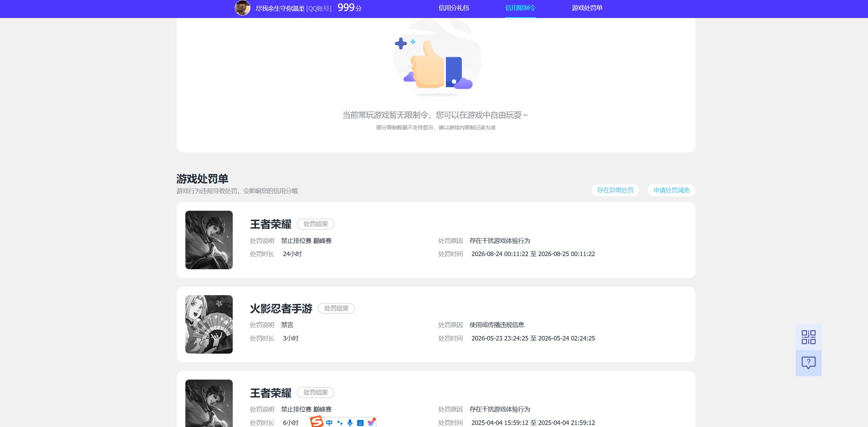The image size is (868, 427).
Task: Click the 游戏处罚单 section heading
Action: (x=202, y=179)
